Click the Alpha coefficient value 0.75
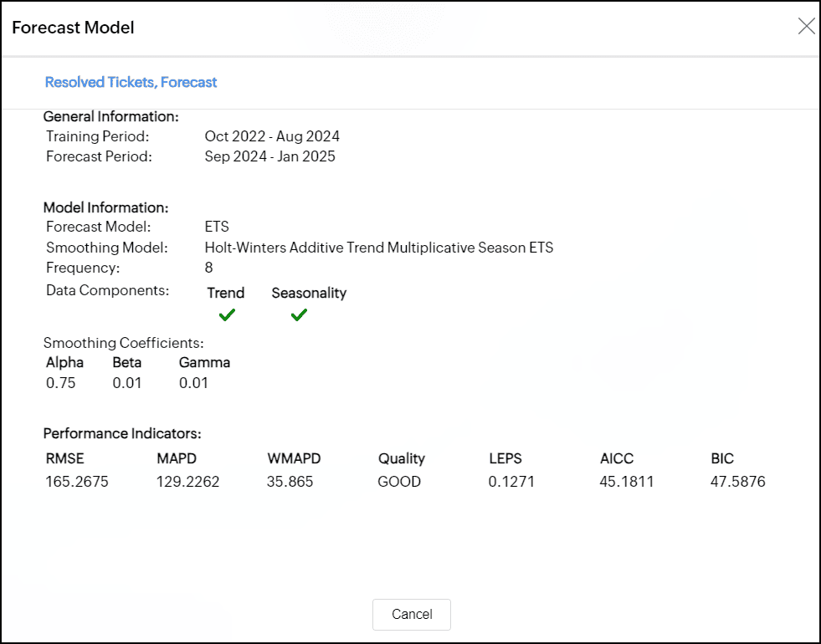 [60, 383]
